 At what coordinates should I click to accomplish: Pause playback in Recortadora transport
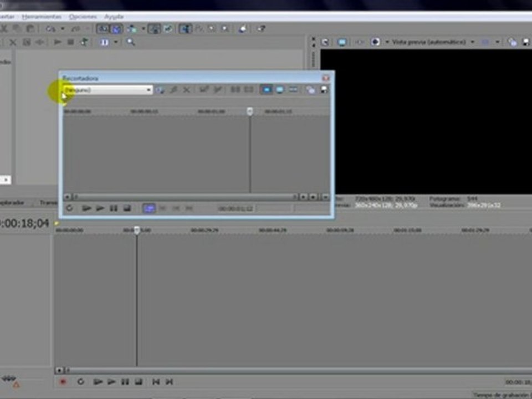pyautogui.click(x=113, y=208)
